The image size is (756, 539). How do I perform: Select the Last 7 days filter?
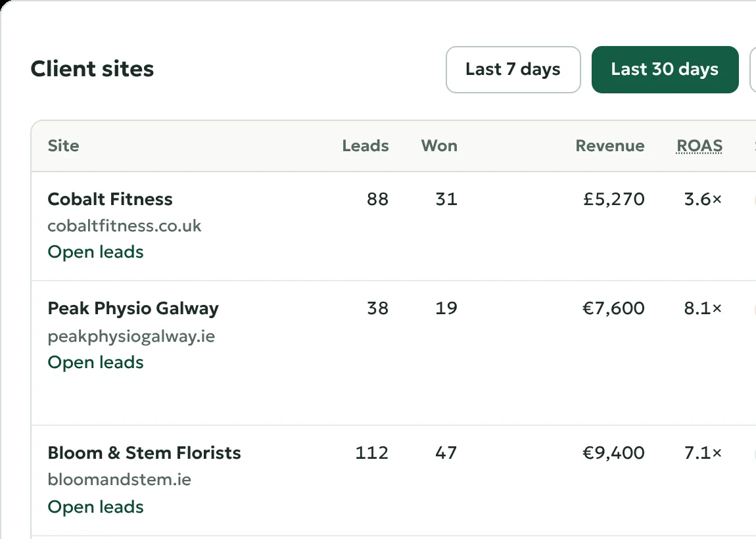coord(513,70)
